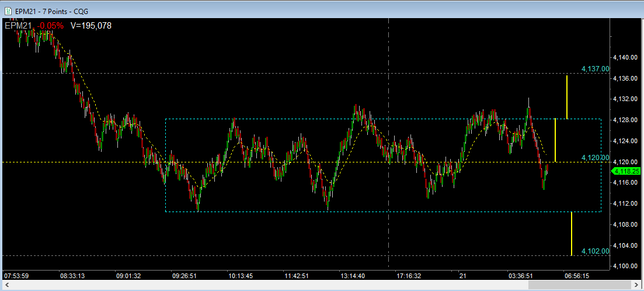Click the horizontal scrollbar left arrow

click(x=6, y=285)
